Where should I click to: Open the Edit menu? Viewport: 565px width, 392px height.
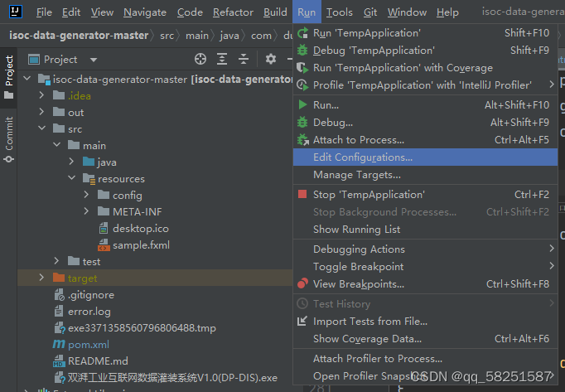[x=71, y=12]
